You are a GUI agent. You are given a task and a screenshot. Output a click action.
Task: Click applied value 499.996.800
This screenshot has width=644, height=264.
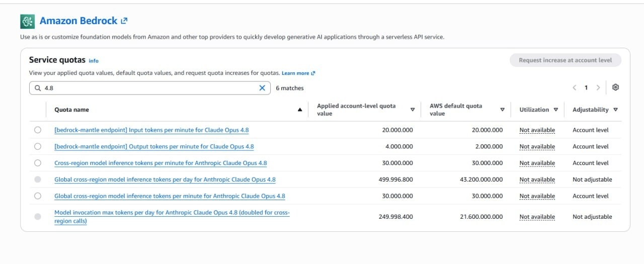click(395, 180)
